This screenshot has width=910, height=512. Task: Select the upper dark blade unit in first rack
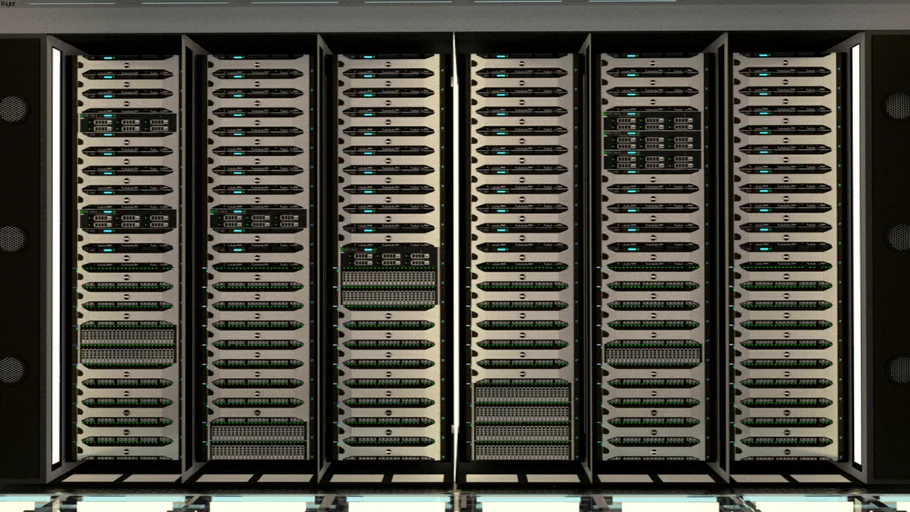pos(128,123)
